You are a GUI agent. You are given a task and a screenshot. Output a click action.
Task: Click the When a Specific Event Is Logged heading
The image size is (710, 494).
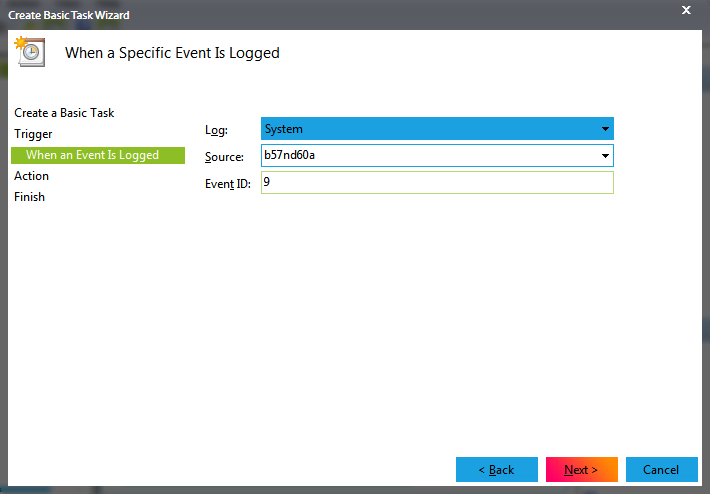[172, 53]
